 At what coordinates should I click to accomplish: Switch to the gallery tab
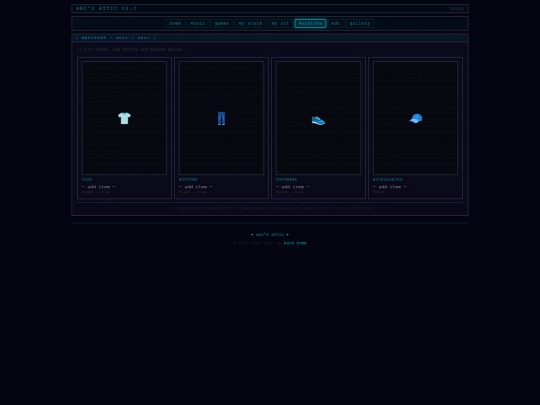tap(360, 23)
